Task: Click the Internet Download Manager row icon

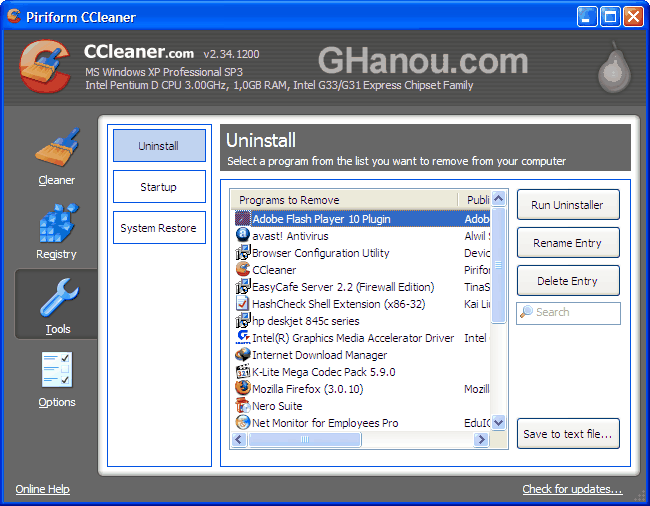Action: [x=243, y=354]
